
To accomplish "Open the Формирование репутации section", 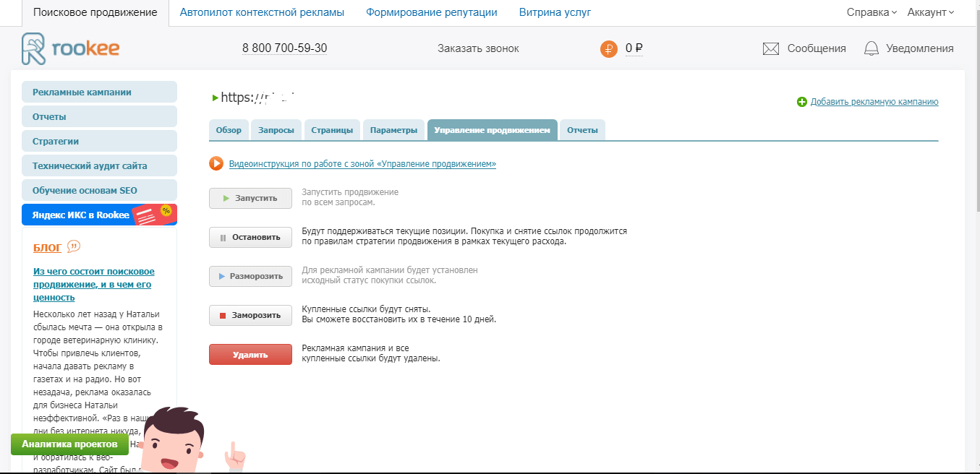I will [x=432, y=12].
